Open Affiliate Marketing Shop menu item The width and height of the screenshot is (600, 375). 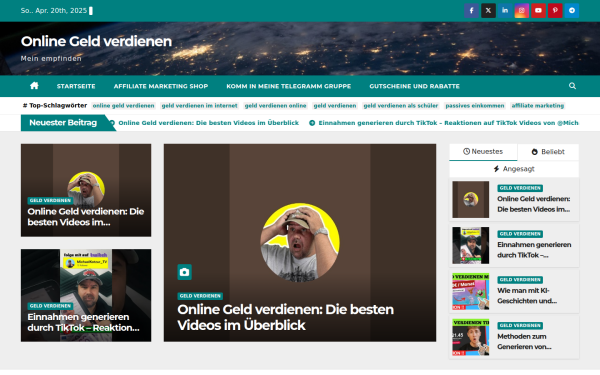click(161, 86)
